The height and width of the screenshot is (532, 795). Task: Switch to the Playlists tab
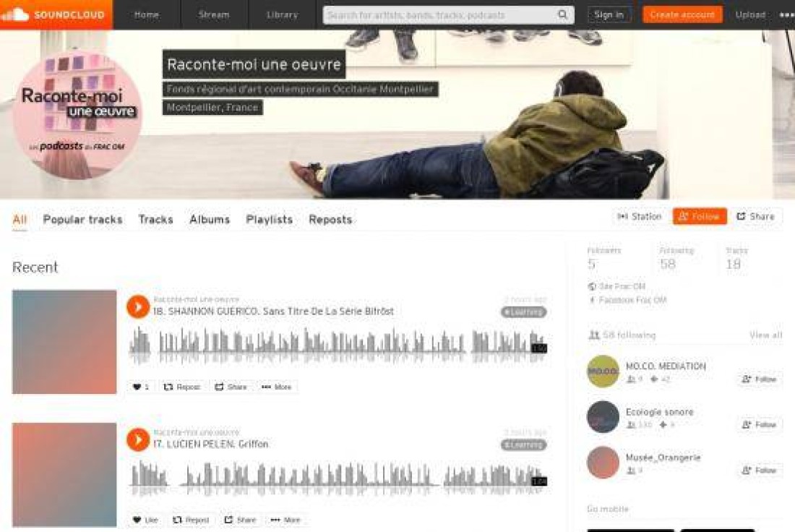(x=269, y=220)
